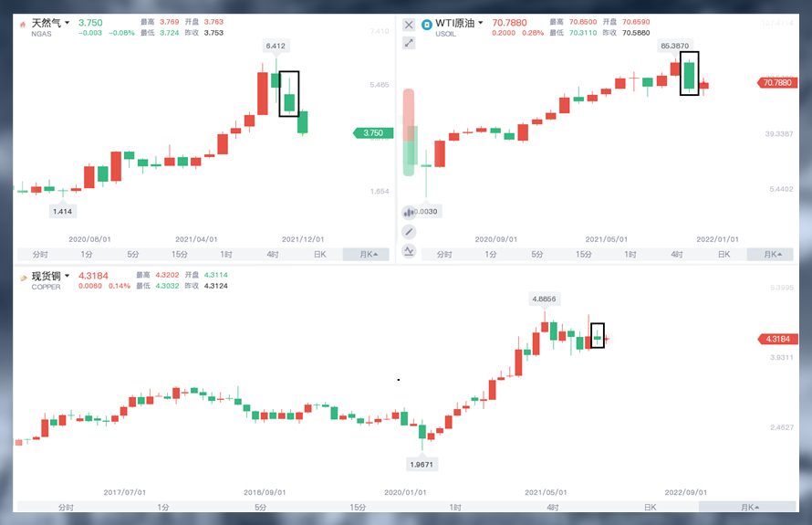Click the 6.412 high label on natural gas chart

(276, 46)
